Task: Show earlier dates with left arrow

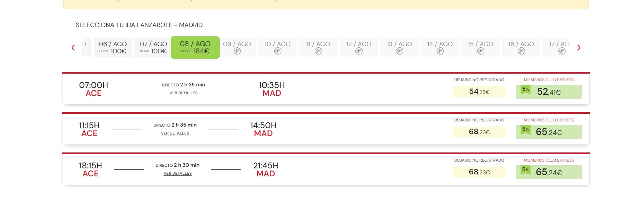Action: coord(73,48)
